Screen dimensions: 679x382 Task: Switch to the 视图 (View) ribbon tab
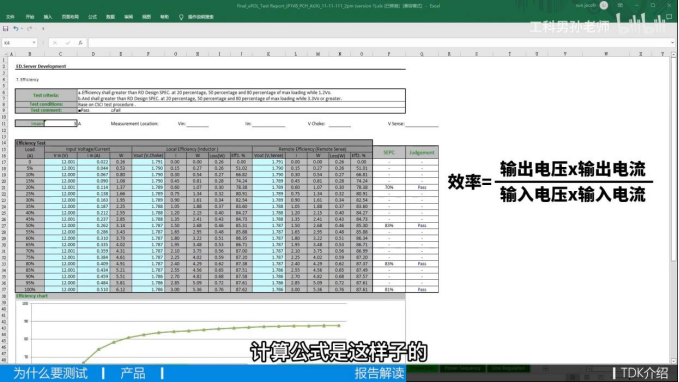146,17
